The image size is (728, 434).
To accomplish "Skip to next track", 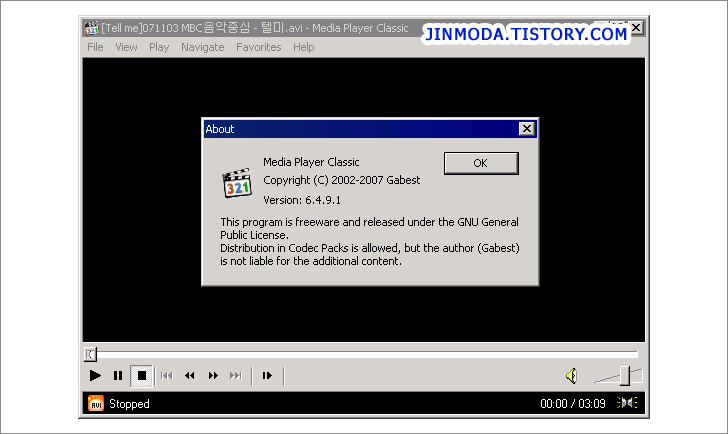I will 236,376.
